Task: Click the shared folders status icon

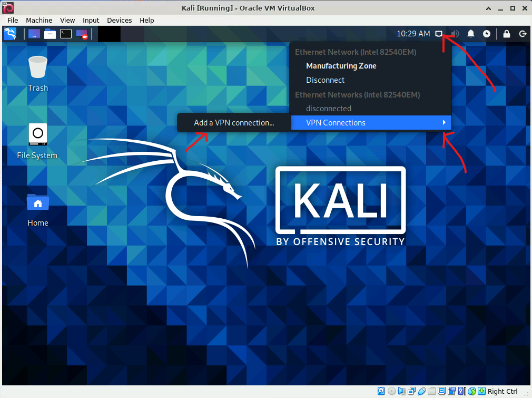Action: 431,391
